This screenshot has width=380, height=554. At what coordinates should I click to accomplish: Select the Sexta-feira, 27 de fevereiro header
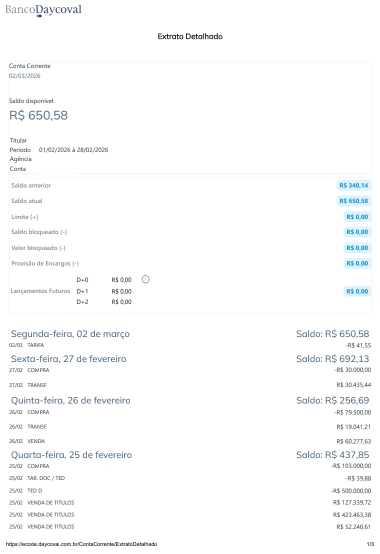pyautogui.click(x=69, y=359)
